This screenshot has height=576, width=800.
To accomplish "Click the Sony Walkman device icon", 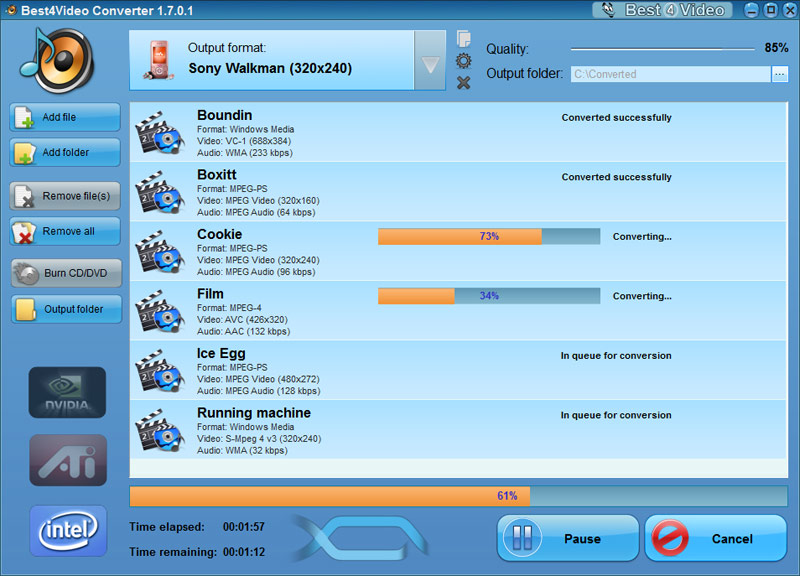I will click(x=159, y=60).
